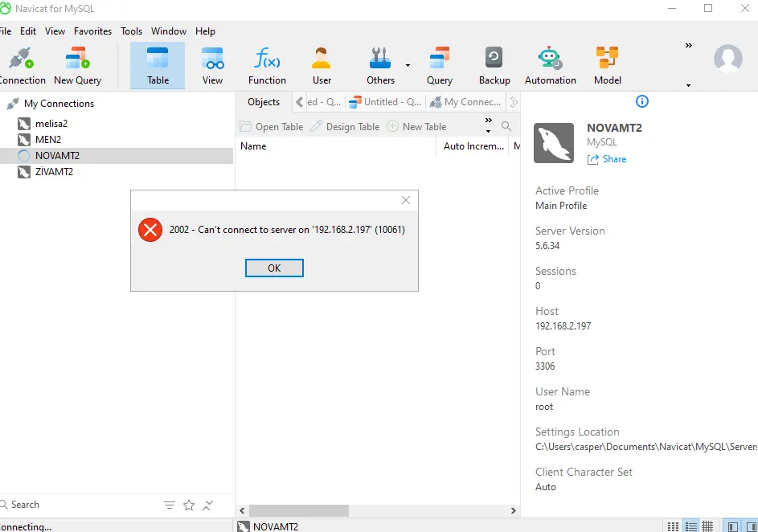758x532 pixels.
Task: Switch to list view in status bar
Action: (x=691, y=526)
